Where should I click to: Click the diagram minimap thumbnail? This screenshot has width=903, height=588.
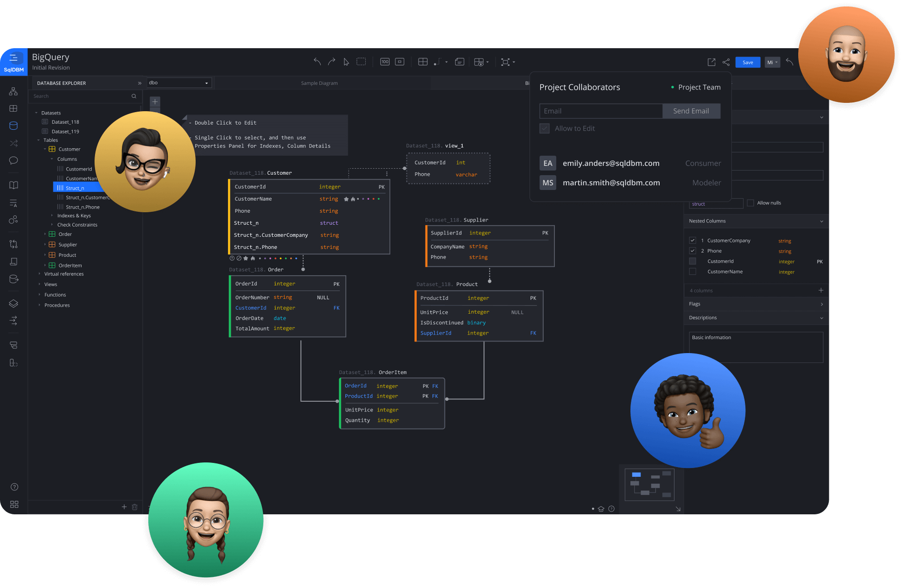pos(649,485)
